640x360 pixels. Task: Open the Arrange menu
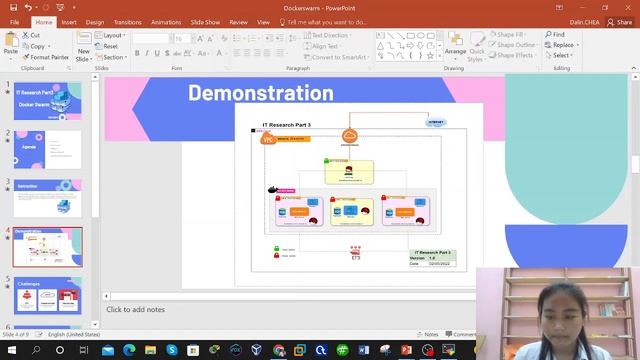456,47
